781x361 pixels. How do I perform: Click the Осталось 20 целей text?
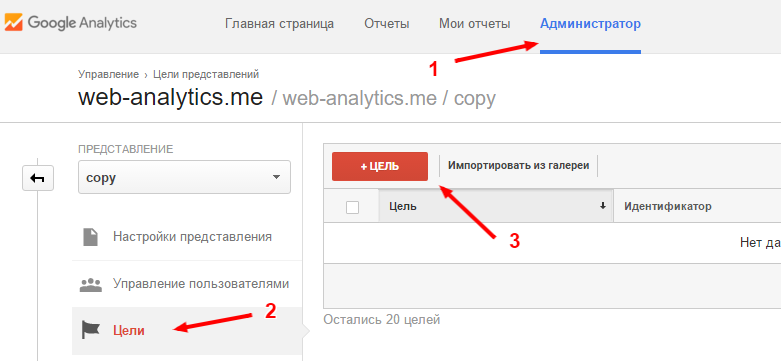point(382,319)
